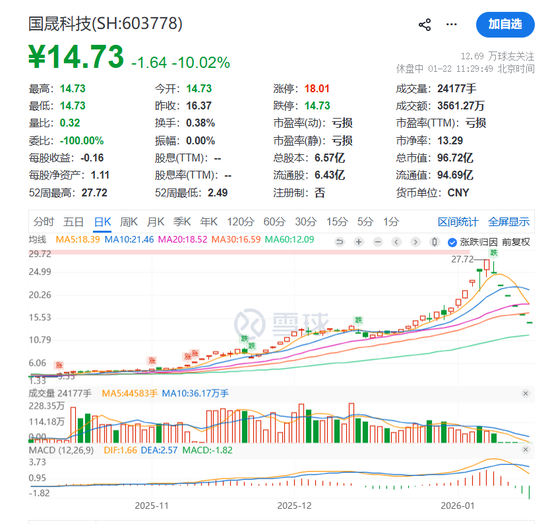Click the MA20:18.52 moving average label

click(x=182, y=240)
